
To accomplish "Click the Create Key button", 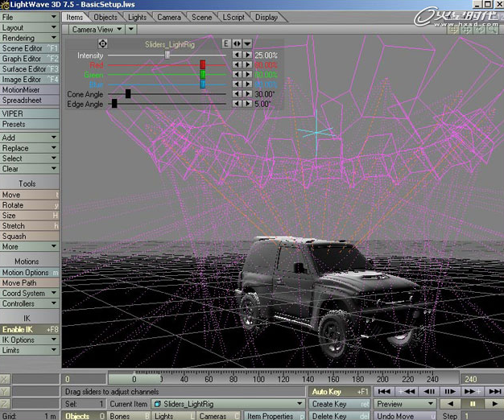I will (x=340, y=404).
